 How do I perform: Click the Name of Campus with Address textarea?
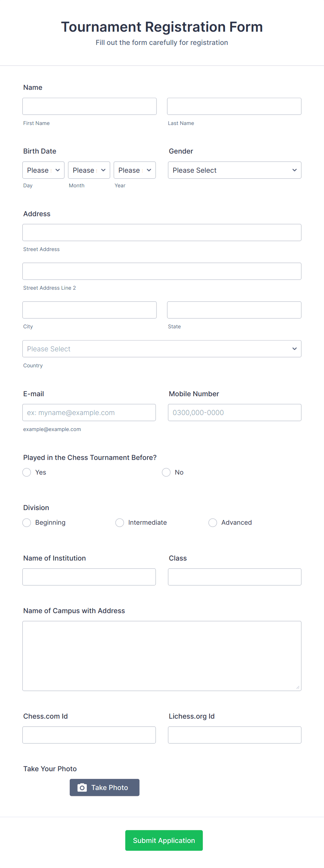point(162,656)
